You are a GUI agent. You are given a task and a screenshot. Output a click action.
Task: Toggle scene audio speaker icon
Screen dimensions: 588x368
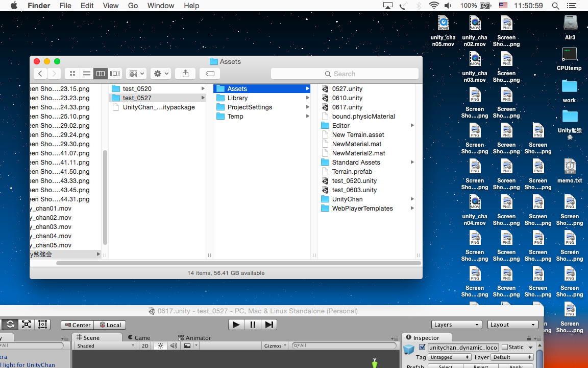[x=174, y=346]
